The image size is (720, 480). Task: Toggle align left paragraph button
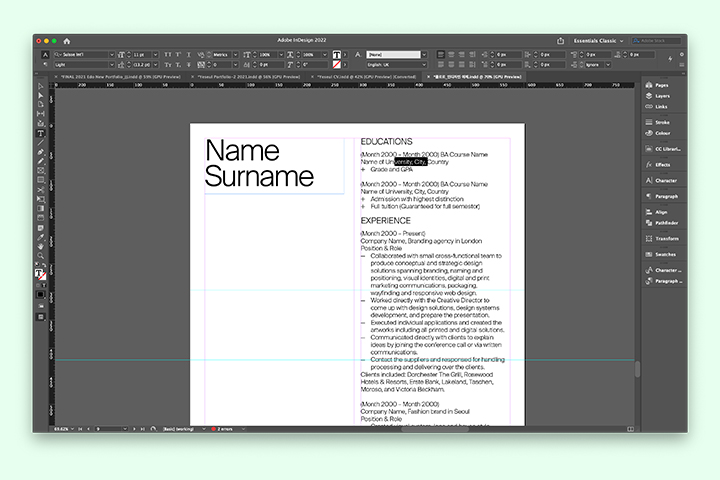tap(440, 55)
